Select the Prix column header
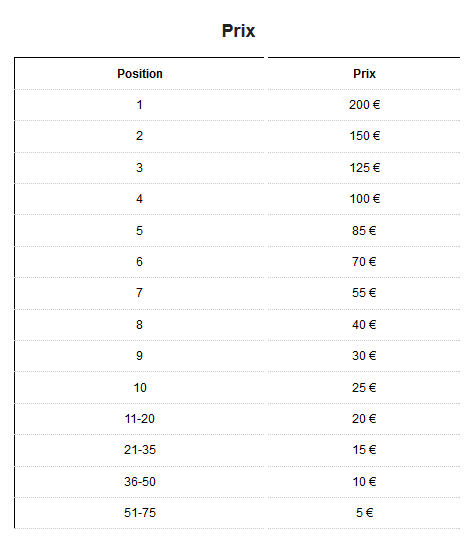 (364, 74)
